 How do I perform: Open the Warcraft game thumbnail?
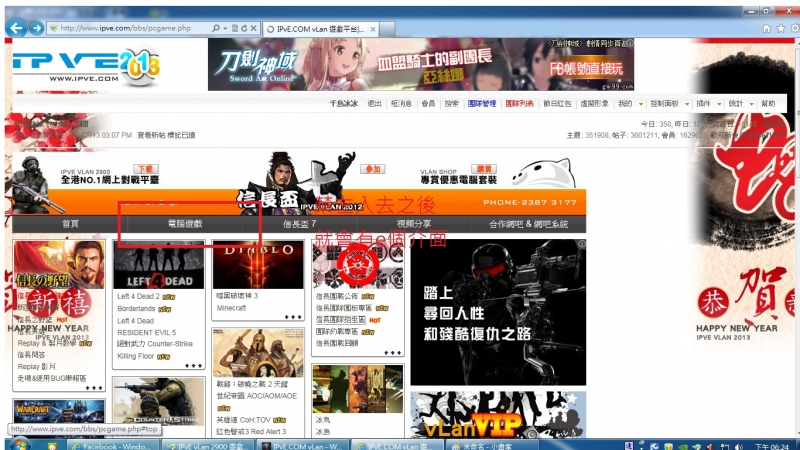point(59,411)
